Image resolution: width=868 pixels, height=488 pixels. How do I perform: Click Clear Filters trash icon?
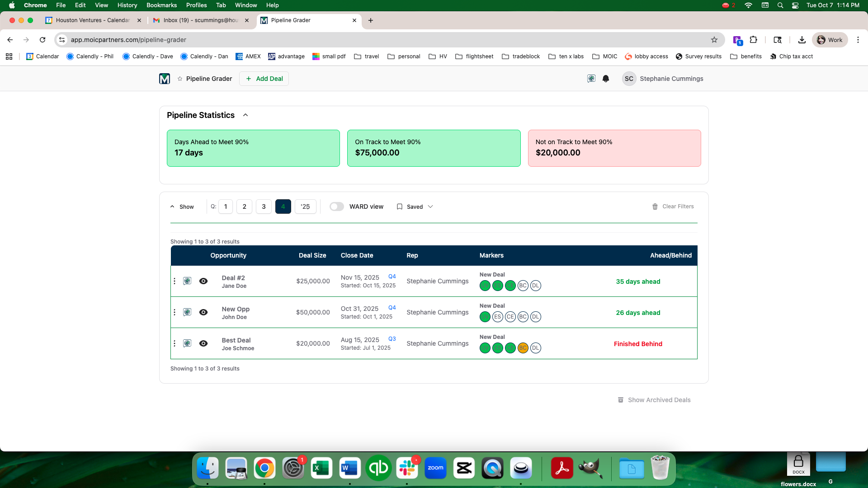[x=655, y=206]
